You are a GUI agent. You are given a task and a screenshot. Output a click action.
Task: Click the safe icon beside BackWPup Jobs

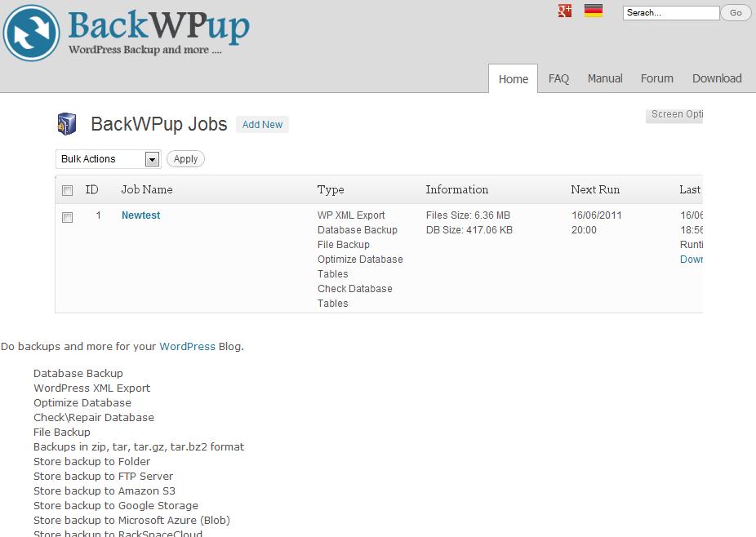(66, 124)
